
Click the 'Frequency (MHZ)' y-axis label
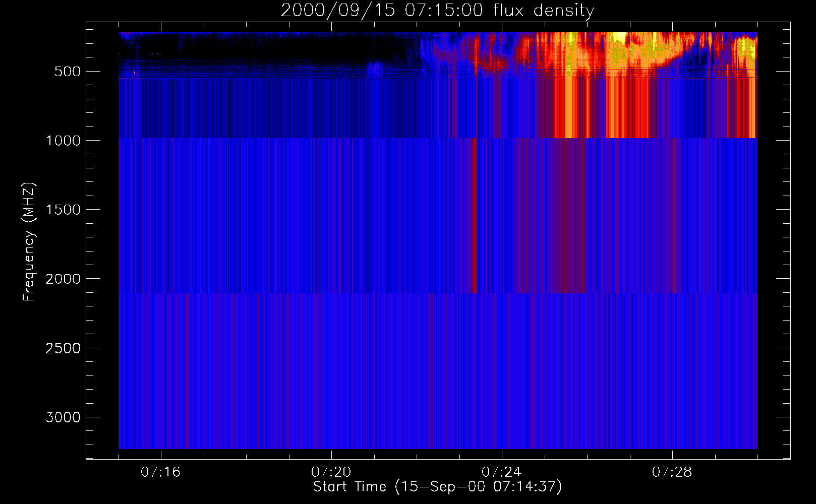[29, 242]
